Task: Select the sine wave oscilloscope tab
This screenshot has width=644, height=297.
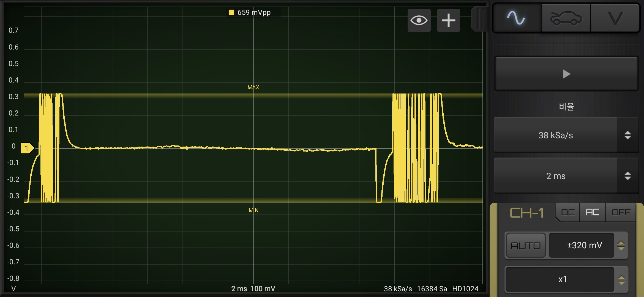Action: (517, 18)
